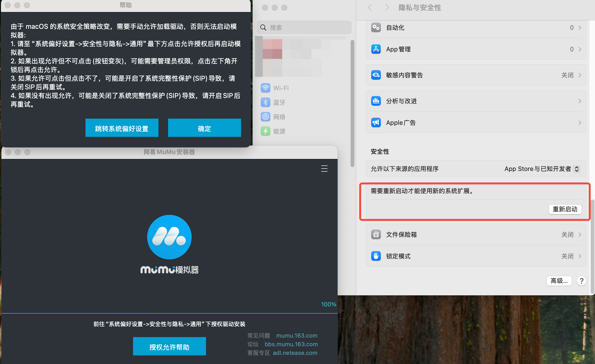Open the adl.netease.com support link

(295, 353)
